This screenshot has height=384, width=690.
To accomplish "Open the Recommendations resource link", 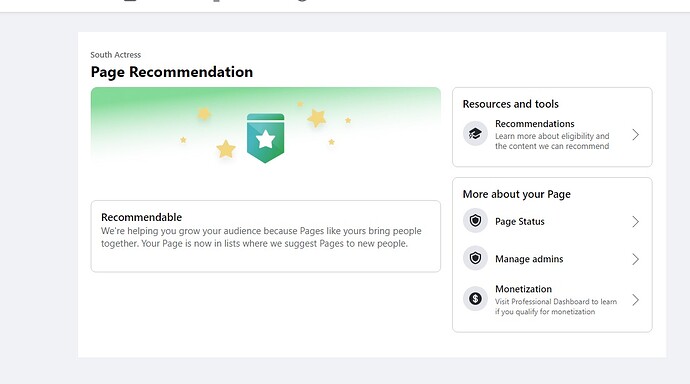I will click(x=535, y=124).
